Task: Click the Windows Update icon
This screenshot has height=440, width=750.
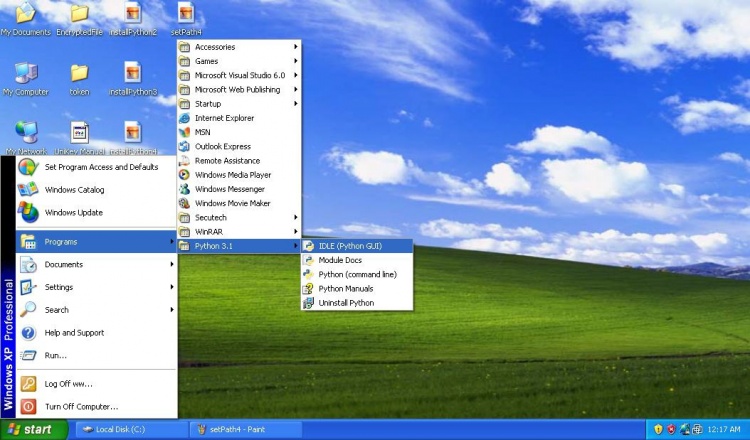Action: click(28, 212)
